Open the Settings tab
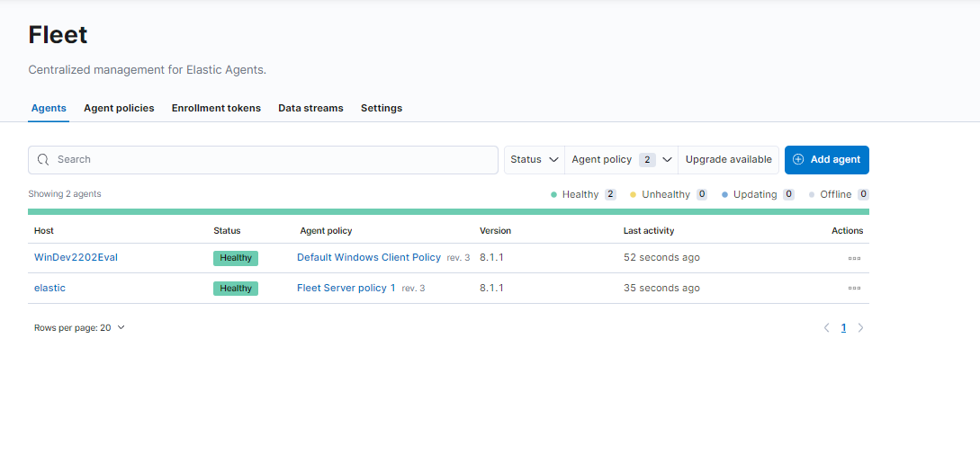 coord(382,108)
